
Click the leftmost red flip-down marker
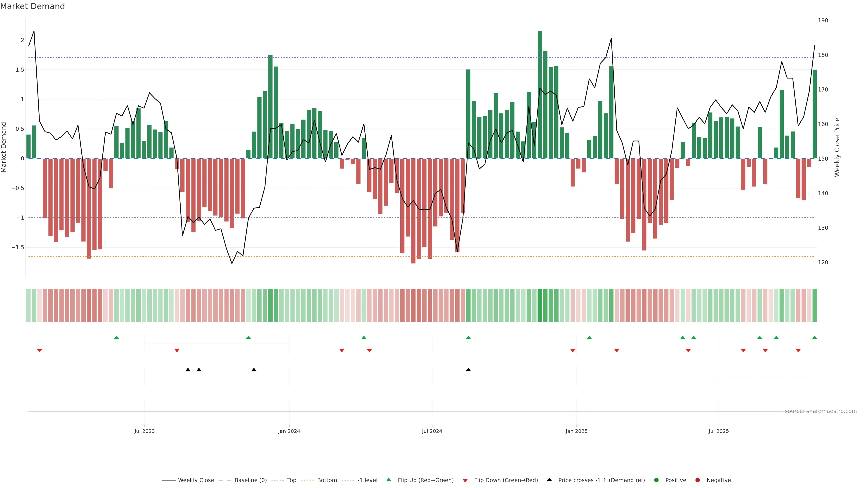pyautogui.click(x=39, y=351)
